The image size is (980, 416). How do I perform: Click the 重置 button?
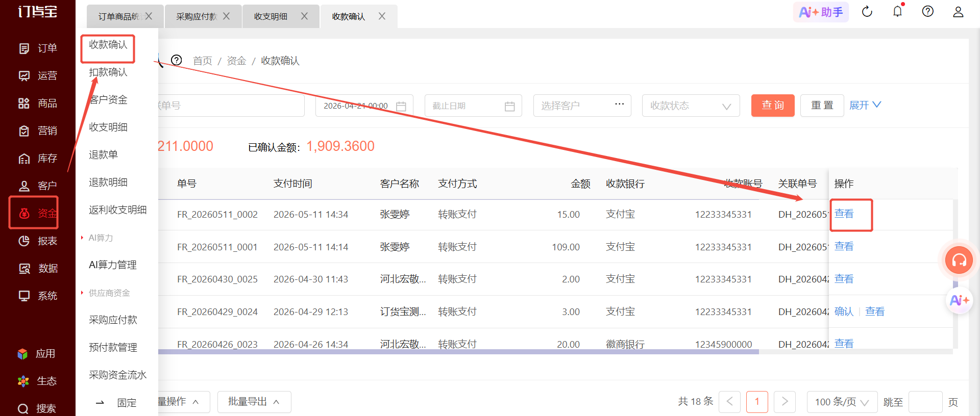click(822, 106)
